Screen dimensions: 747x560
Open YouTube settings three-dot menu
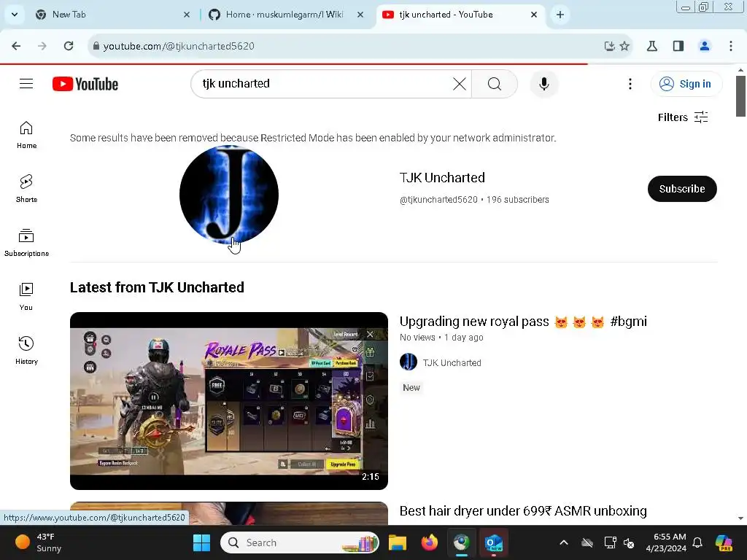pyautogui.click(x=630, y=84)
